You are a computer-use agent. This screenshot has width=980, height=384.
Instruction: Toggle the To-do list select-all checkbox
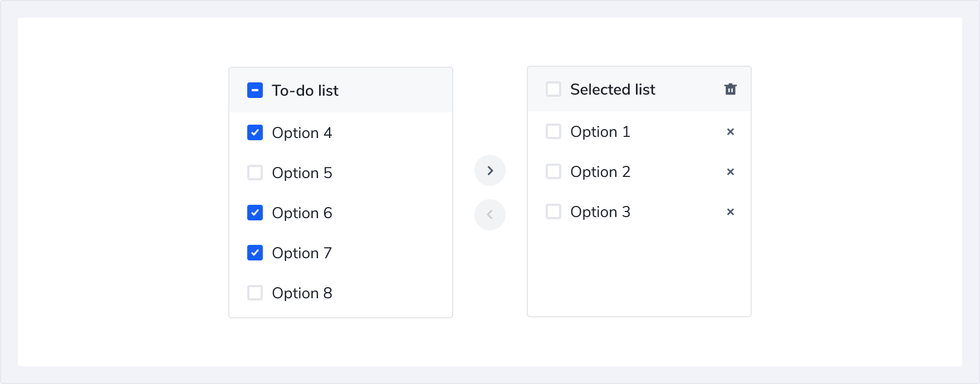coord(255,90)
